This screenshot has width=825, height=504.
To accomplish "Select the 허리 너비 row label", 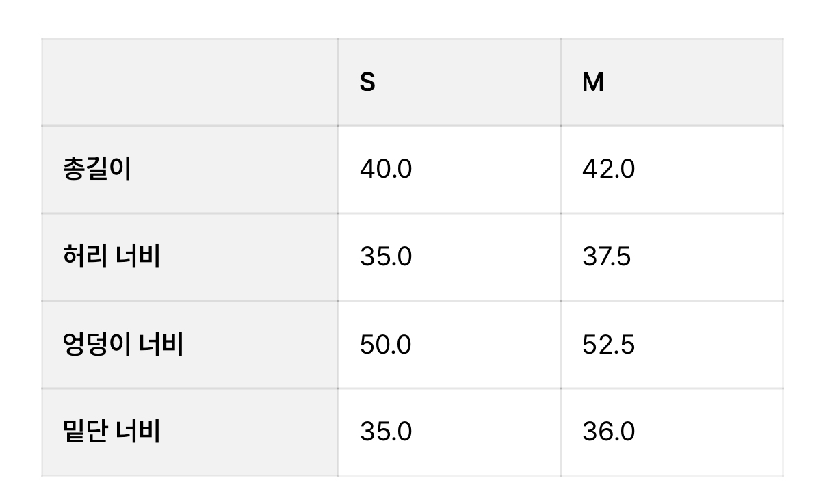I will (x=111, y=257).
